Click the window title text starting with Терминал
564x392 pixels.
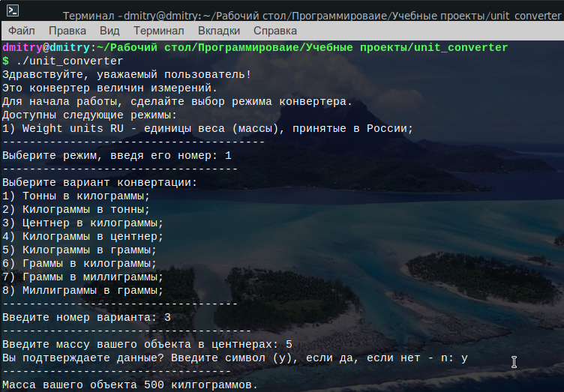(x=312, y=16)
